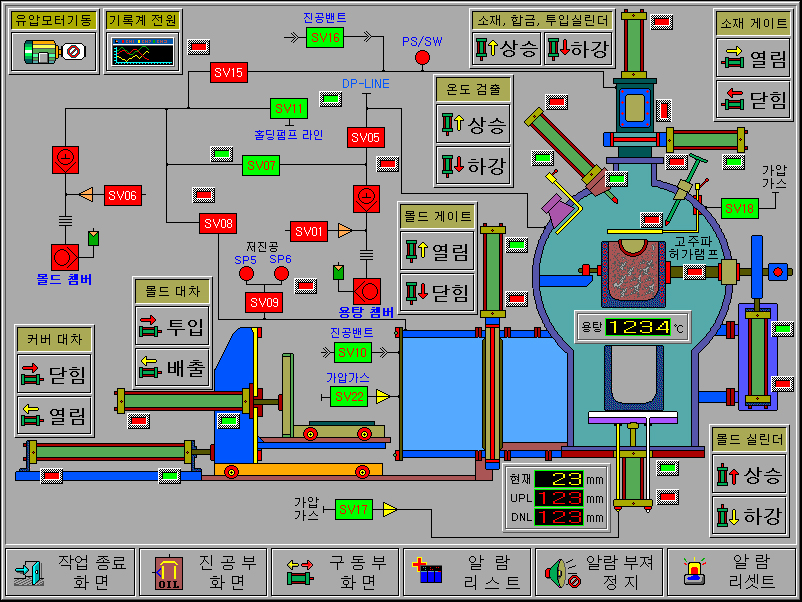Open the alarm list (알람 리스트)
The height and width of the screenshot is (602, 802).
coord(467,572)
